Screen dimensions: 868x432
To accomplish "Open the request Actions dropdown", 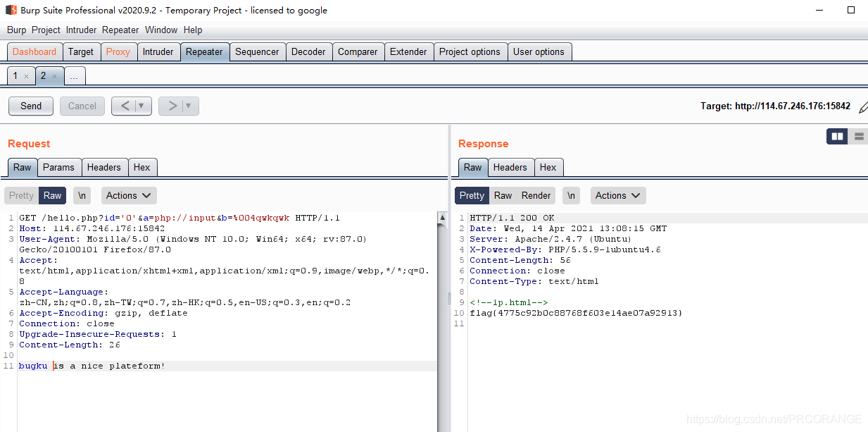I will [x=129, y=195].
